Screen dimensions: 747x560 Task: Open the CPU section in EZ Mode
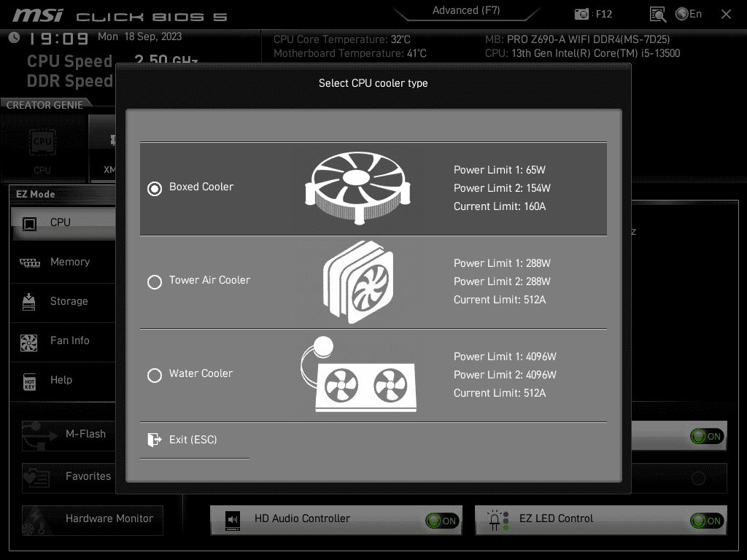click(x=63, y=223)
